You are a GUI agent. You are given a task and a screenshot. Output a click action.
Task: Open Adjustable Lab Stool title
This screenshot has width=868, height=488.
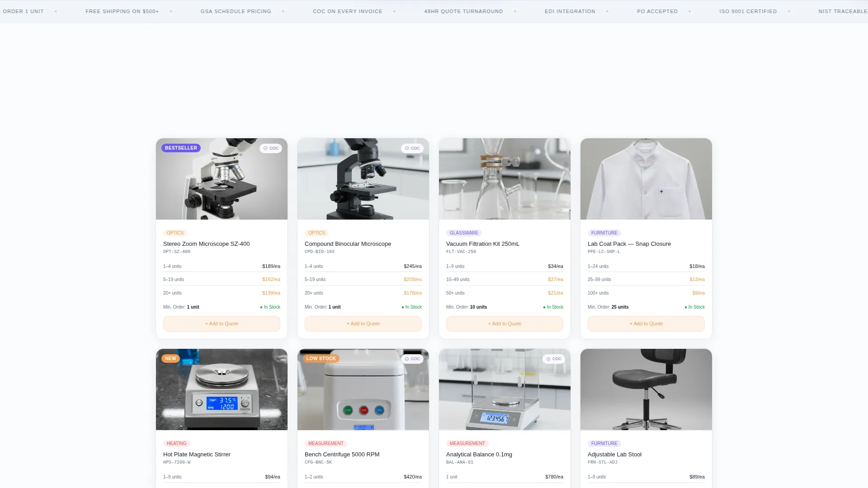click(614, 454)
